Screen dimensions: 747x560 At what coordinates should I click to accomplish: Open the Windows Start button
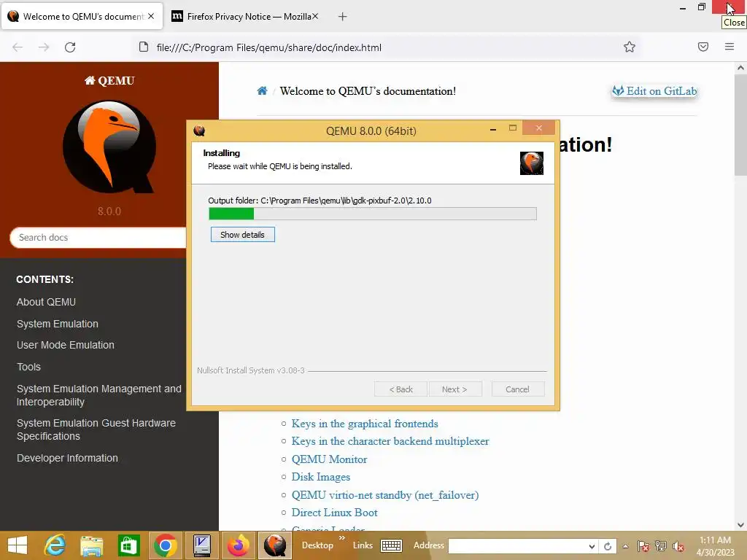pyautogui.click(x=18, y=545)
